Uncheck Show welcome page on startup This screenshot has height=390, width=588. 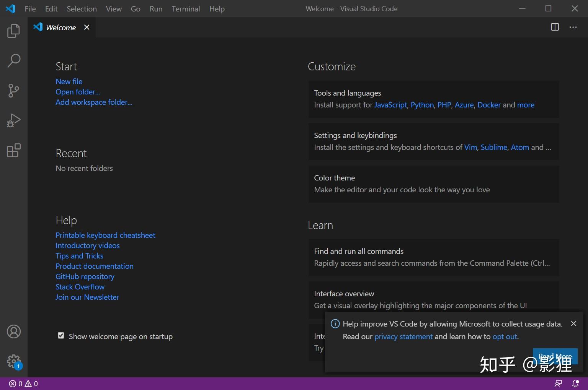(61, 335)
